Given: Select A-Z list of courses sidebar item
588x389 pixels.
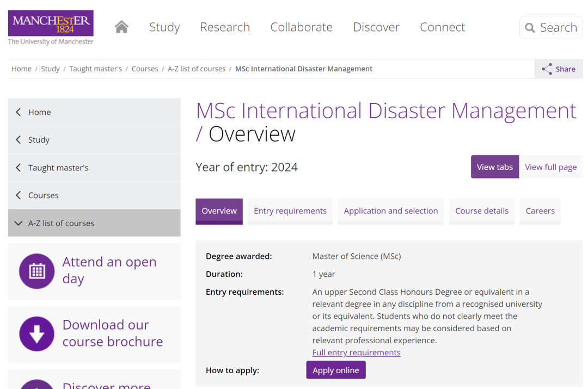Looking at the screenshot, I should [x=94, y=223].
